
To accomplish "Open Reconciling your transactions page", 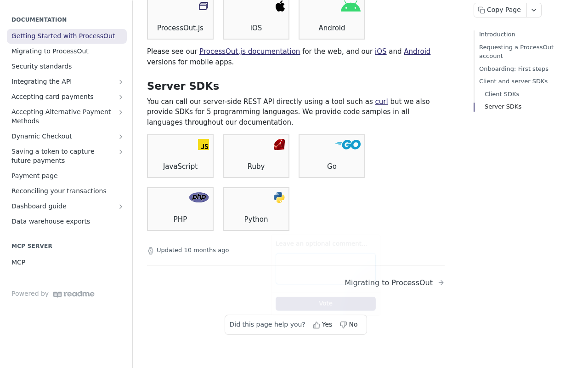I will click(x=67, y=191).
